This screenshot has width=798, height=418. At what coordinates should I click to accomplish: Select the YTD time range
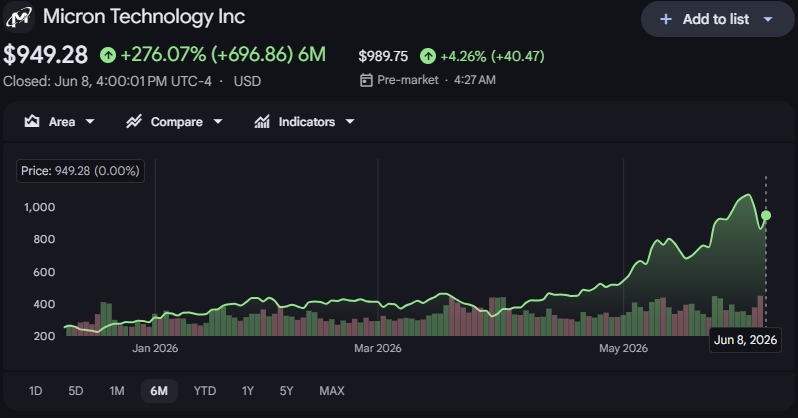point(205,391)
